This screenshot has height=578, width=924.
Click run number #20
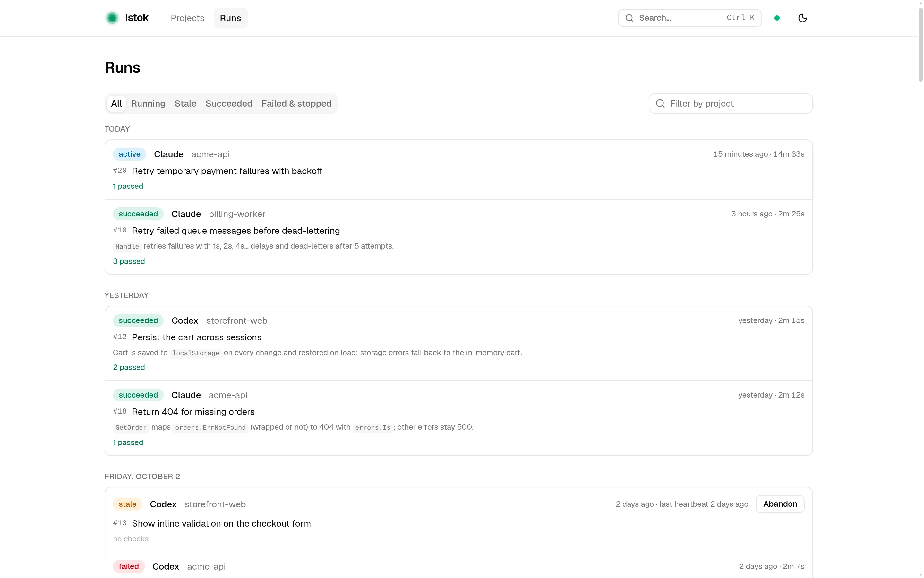(x=119, y=171)
